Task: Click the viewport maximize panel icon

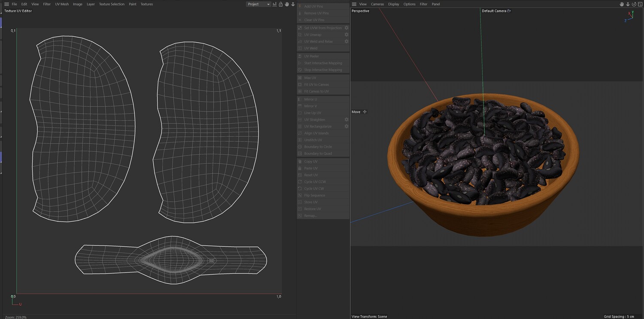Action: (640, 4)
